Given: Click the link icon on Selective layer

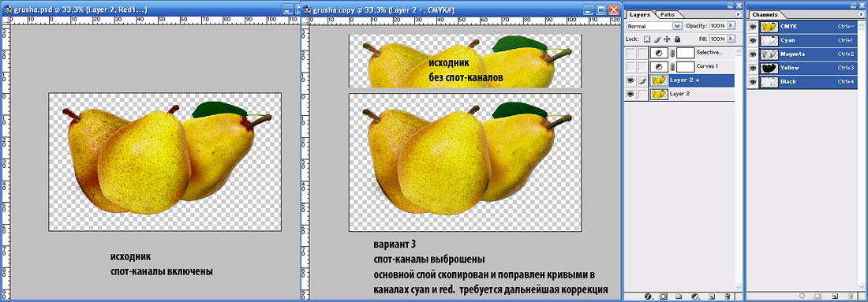Looking at the screenshot, I should [672, 53].
